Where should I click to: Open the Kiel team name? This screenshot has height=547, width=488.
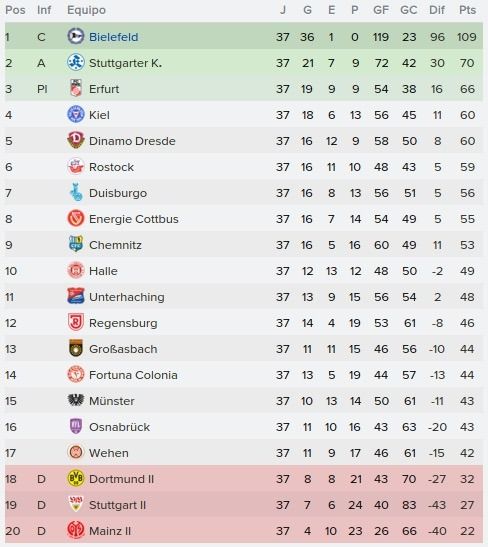[x=99, y=115]
